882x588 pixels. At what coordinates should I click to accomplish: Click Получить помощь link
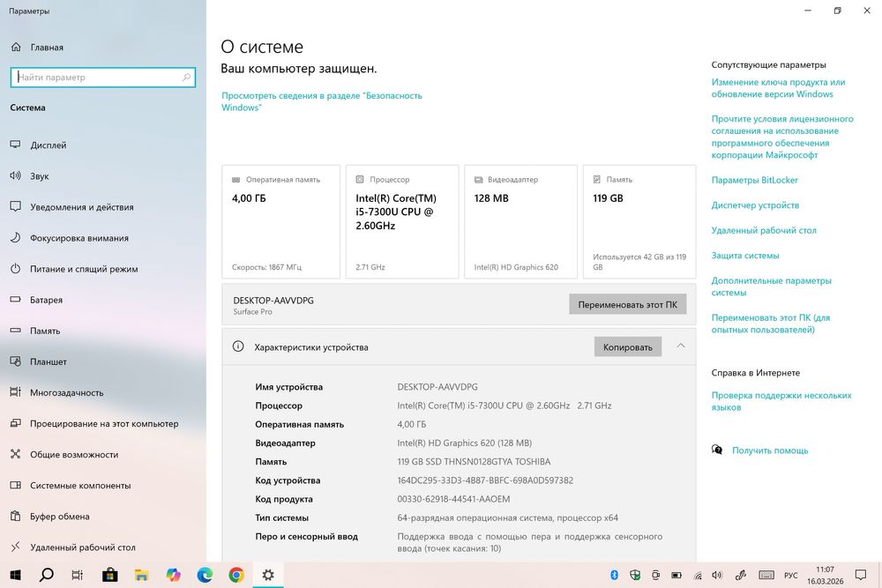[769, 450]
